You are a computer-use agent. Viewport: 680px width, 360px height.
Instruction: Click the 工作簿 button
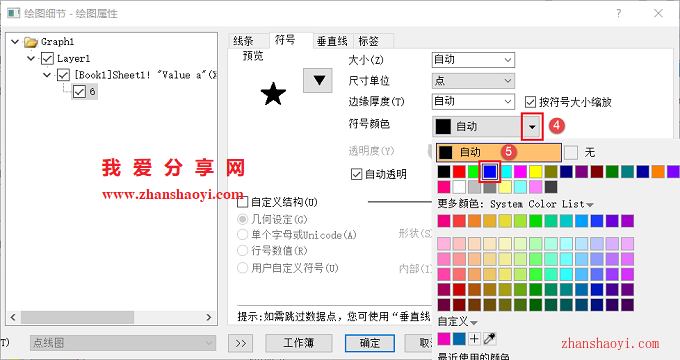coord(298,343)
